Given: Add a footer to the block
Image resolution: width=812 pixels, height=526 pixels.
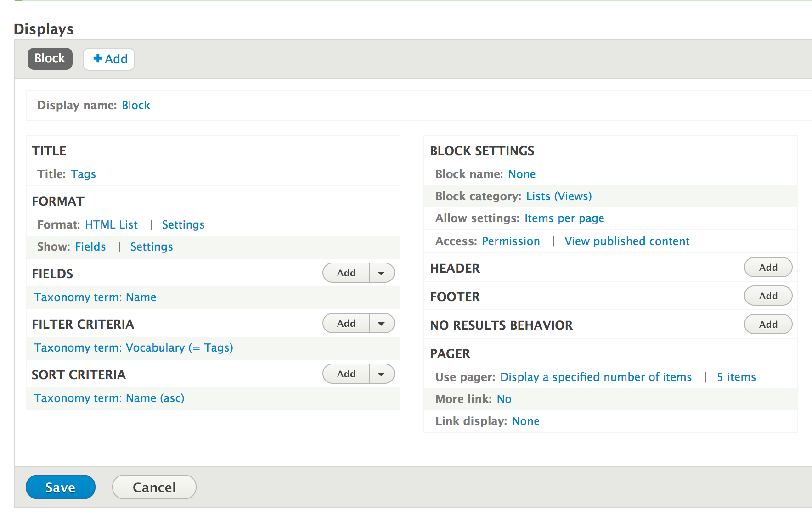Looking at the screenshot, I should click(x=768, y=296).
